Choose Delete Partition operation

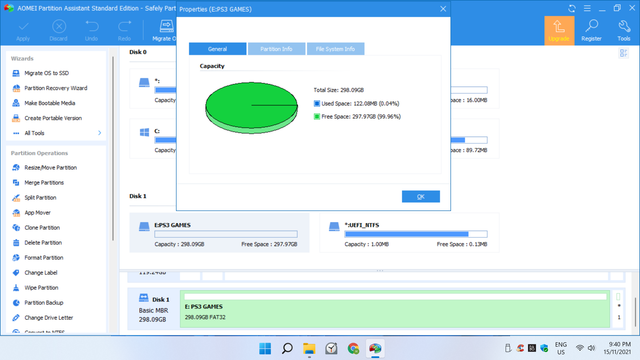point(43,243)
